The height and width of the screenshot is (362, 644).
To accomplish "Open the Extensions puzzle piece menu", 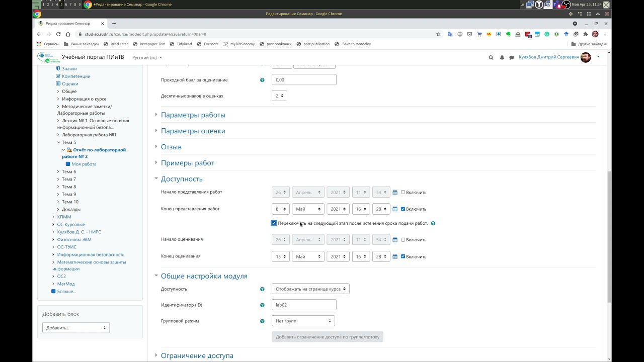I will (585, 34).
